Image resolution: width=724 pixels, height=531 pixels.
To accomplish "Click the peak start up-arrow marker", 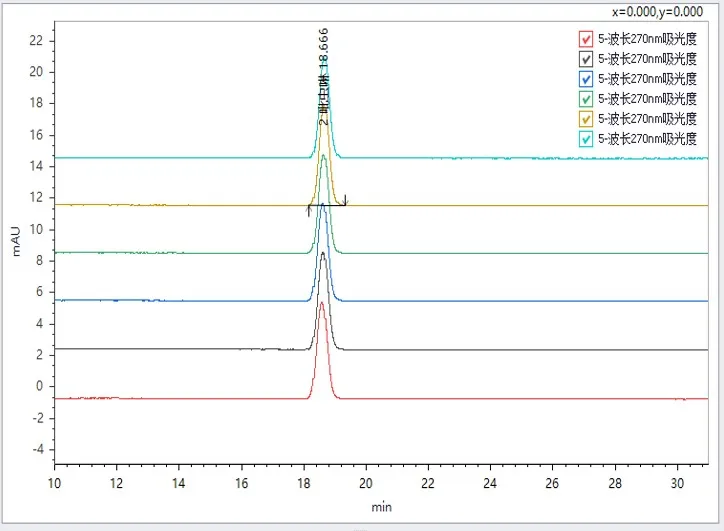I will (309, 209).
